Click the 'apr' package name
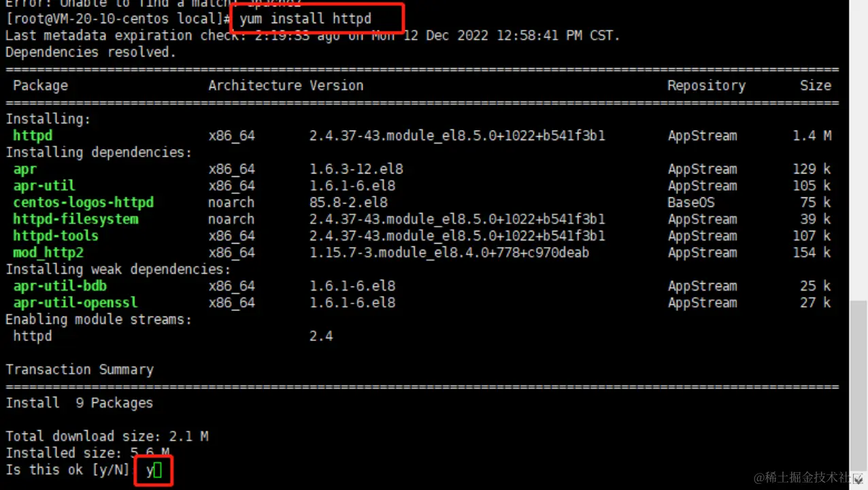This screenshot has height=490, width=868. pyautogui.click(x=24, y=169)
